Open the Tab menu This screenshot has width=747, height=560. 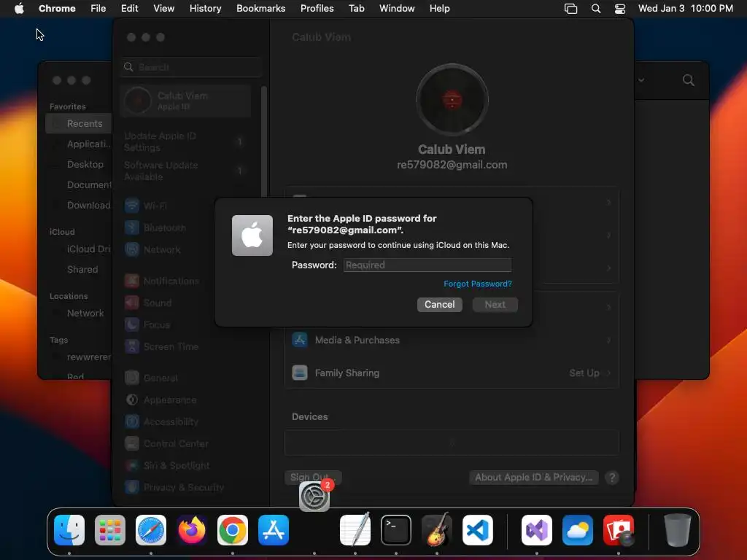click(356, 9)
